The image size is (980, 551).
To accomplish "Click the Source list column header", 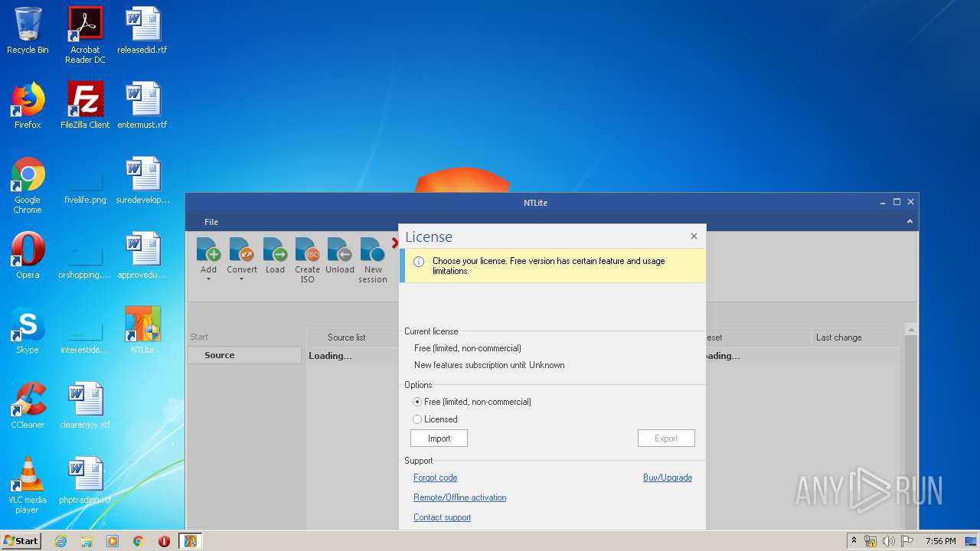I will tap(347, 337).
